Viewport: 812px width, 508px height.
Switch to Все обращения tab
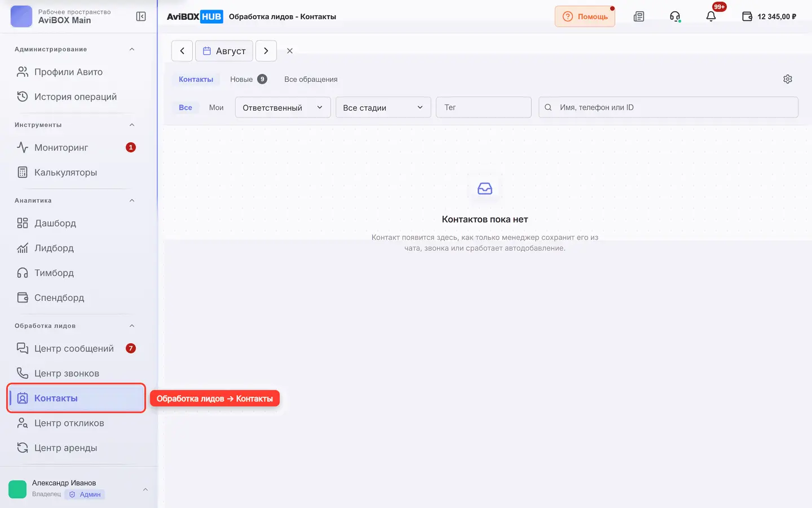[x=311, y=79]
